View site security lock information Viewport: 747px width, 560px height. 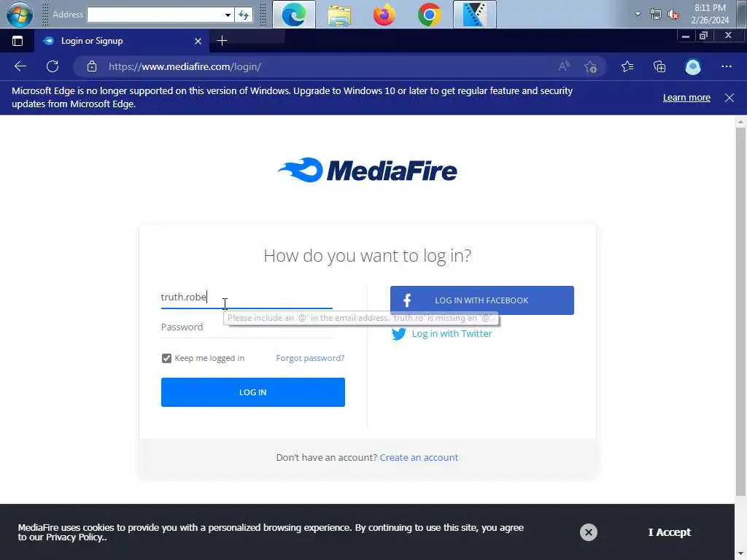click(x=92, y=66)
